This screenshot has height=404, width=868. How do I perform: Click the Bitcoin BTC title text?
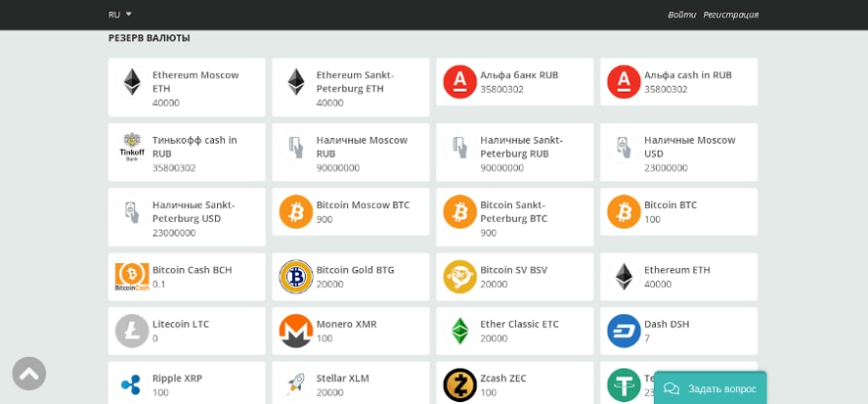(x=671, y=205)
